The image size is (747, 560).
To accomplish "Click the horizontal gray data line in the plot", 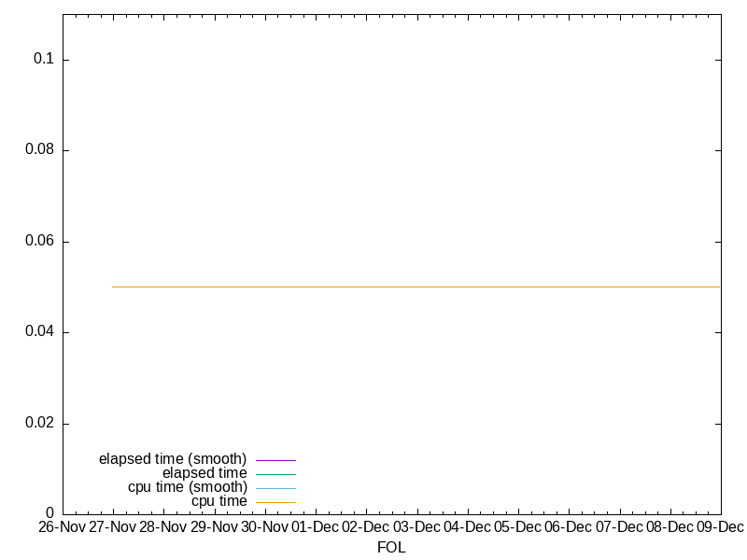I will (416, 287).
